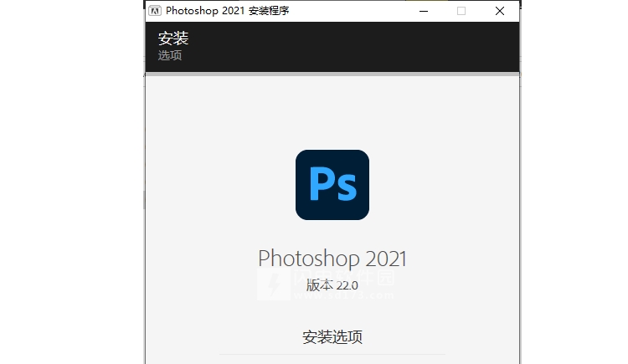Click the "选项" subtitle in header
Screen dimensions: 628x364
tap(170, 55)
